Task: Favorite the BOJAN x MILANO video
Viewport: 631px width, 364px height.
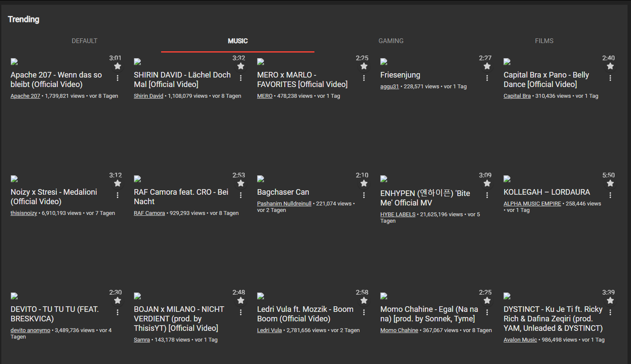Action: [x=240, y=300]
